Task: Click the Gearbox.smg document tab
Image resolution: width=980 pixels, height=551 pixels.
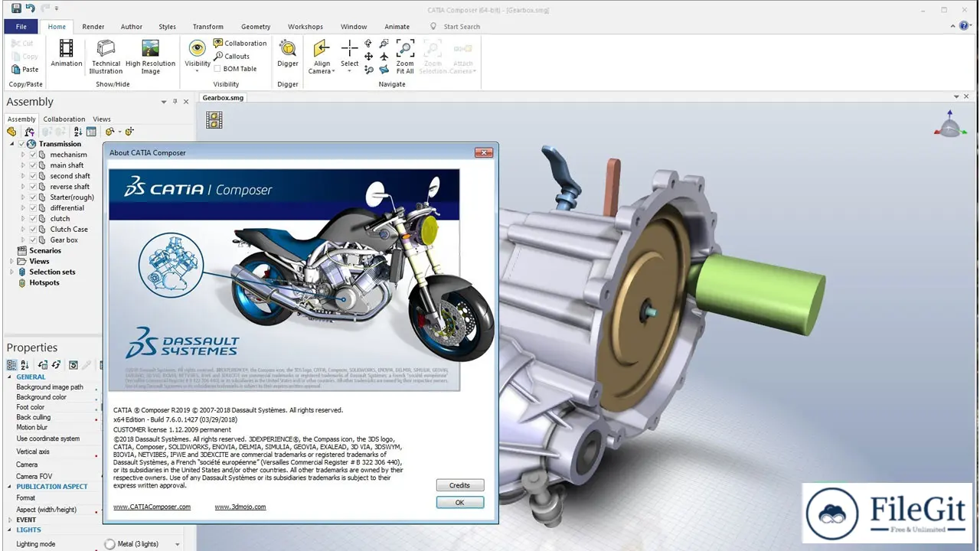Action: (223, 98)
